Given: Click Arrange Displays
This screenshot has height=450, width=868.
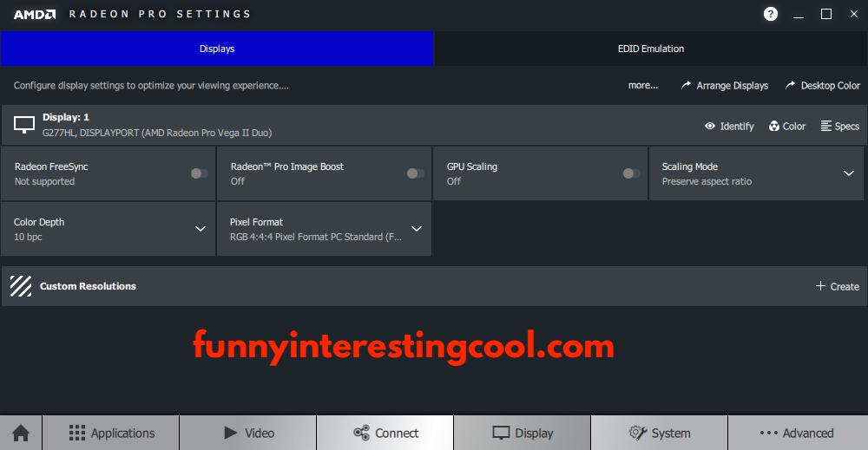Looking at the screenshot, I should pyautogui.click(x=733, y=85).
